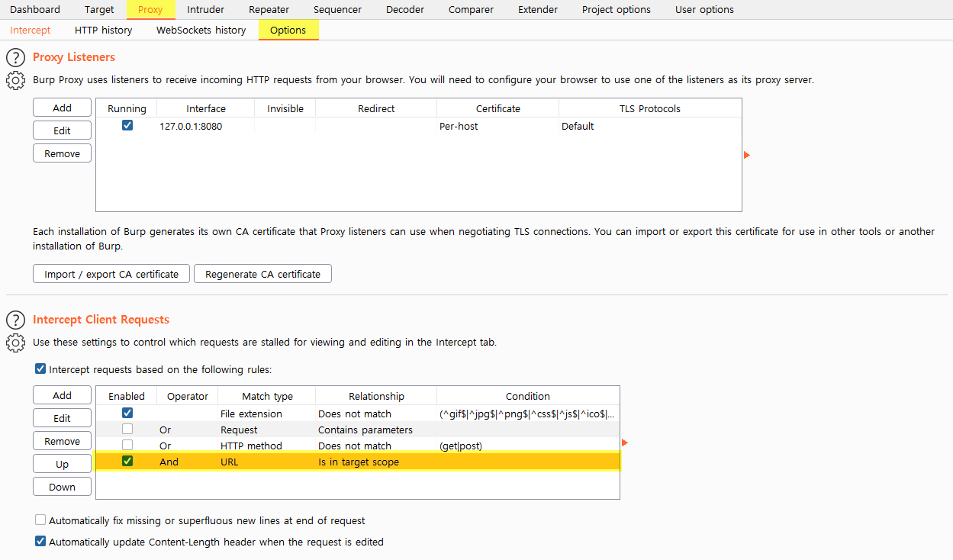
Task: Click orange arrow beside Proxy Listeners table
Action: tap(747, 155)
